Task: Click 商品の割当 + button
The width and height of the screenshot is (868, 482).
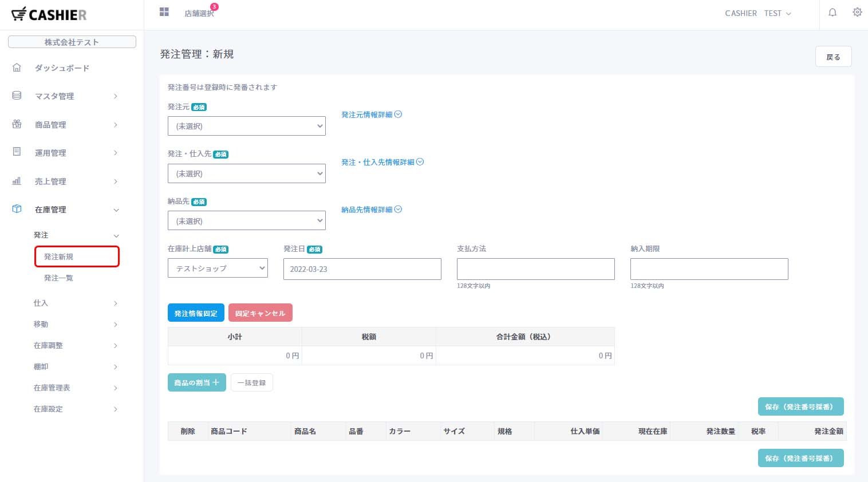Action: point(197,382)
